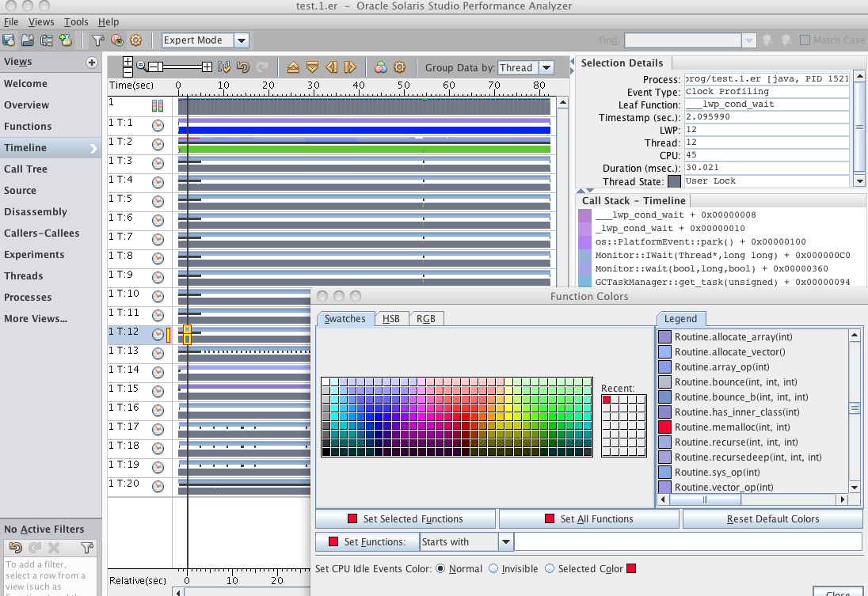Open timeline settings gear icon
This screenshot has height=596, width=868.
400,67
